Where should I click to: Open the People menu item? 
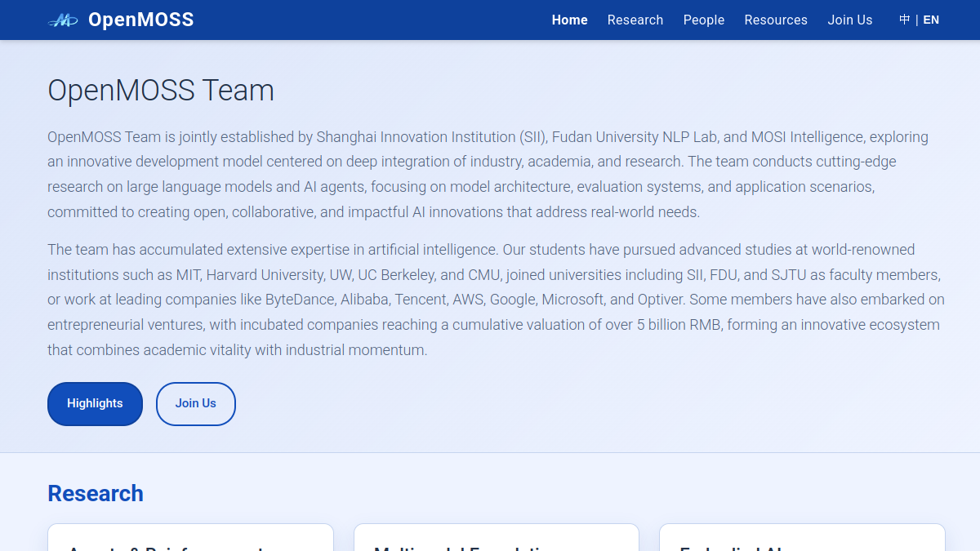[x=704, y=20]
